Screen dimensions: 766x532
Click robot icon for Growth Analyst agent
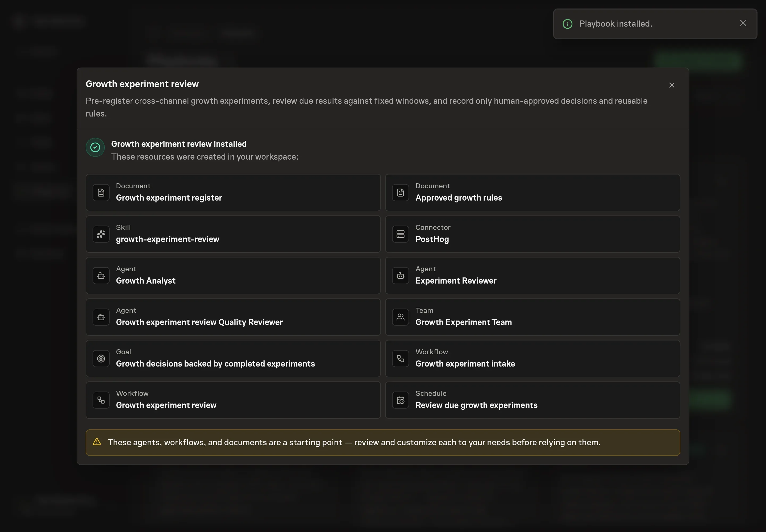pyautogui.click(x=101, y=276)
